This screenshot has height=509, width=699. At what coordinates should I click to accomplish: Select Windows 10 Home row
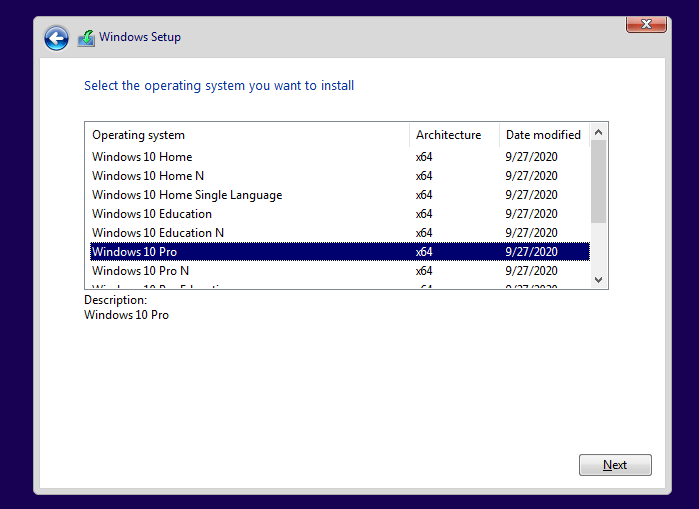[x=340, y=157]
